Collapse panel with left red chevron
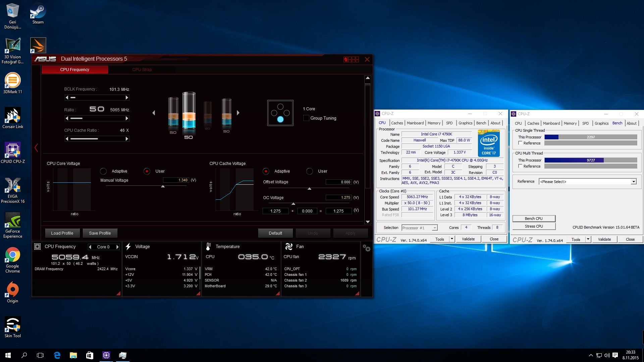 pos(36,147)
